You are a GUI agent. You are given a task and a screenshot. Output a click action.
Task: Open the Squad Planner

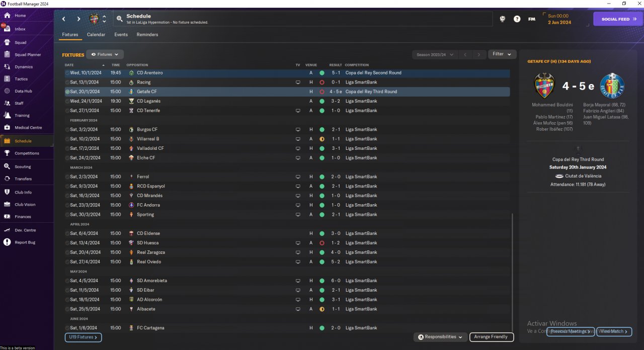point(28,55)
